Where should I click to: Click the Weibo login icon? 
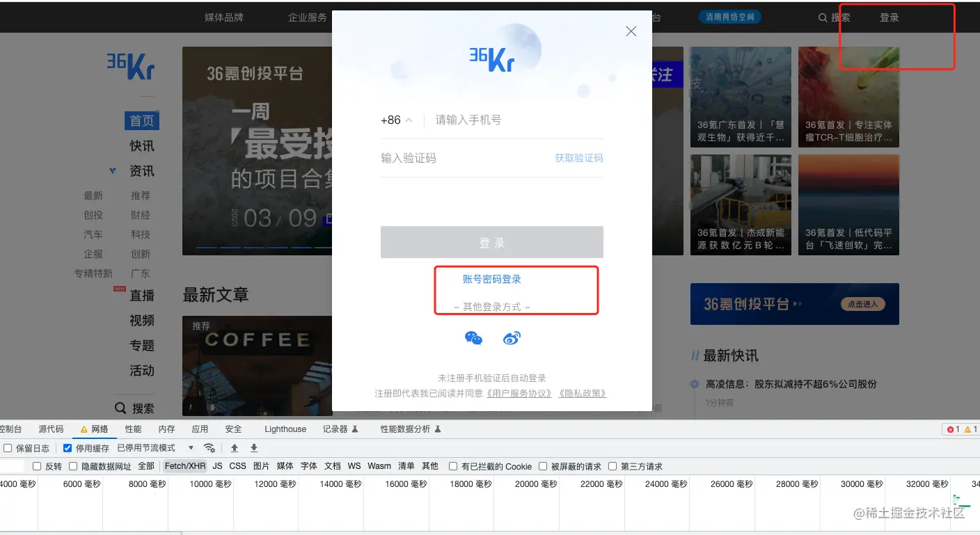click(512, 338)
